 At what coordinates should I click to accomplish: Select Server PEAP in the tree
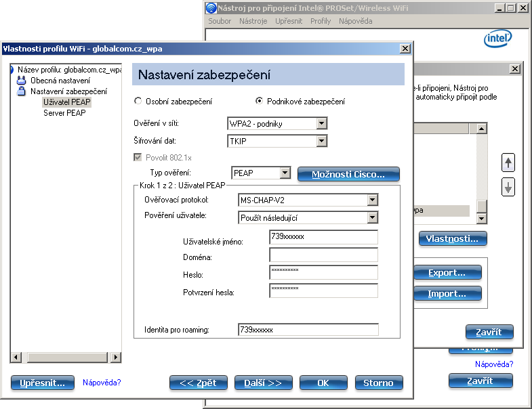point(64,113)
